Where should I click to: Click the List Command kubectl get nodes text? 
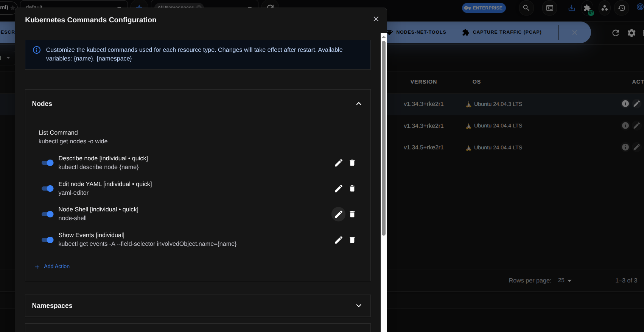point(73,141)
